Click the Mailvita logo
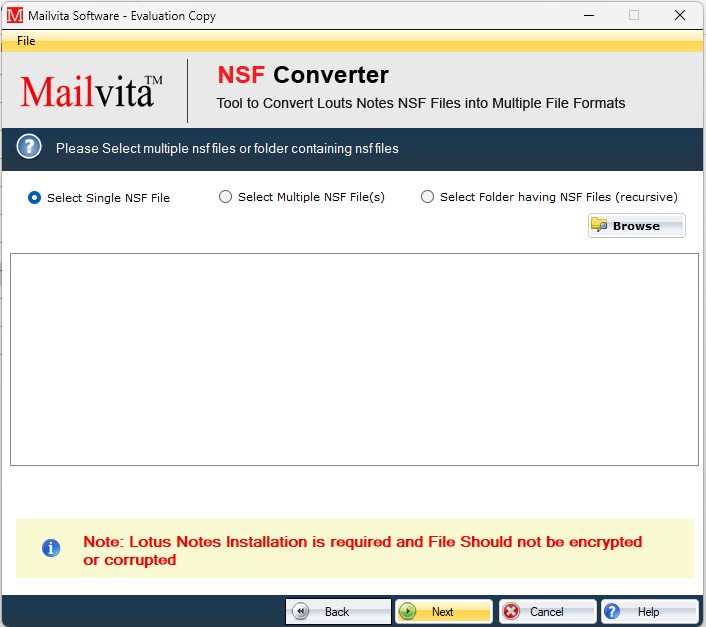706x627 pixels. click(x=91, y=91)
